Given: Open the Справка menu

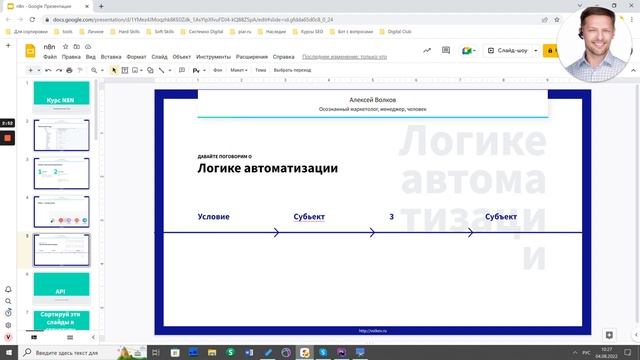Looking at the screenshot, I should coord(284,57).
